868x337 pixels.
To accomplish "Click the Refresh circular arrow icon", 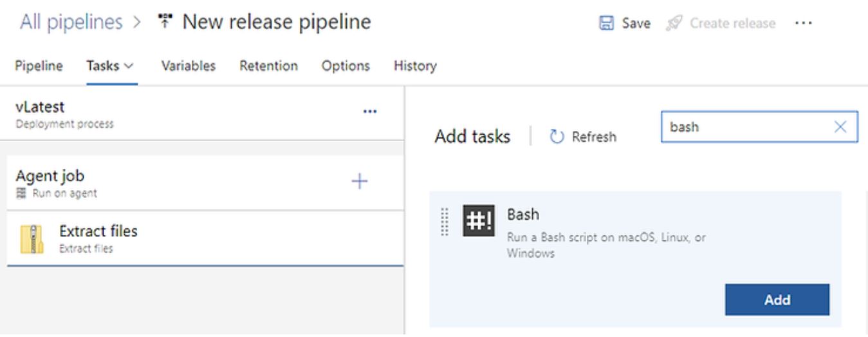I will (557, 137).
